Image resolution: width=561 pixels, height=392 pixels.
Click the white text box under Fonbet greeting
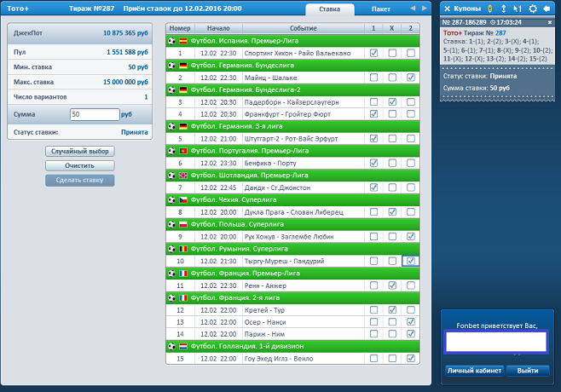tap(496, 342)
